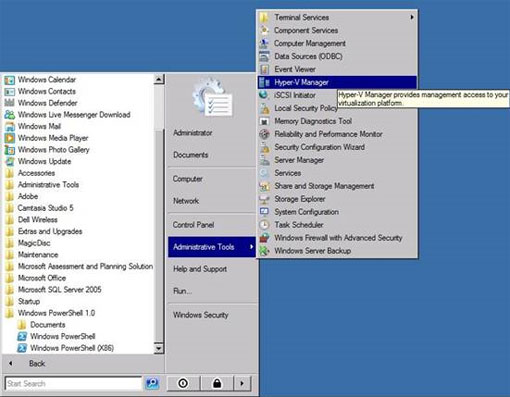Click the Data Sources (ODBC) icon
Image resolution: width=510 pixels, height=397 pixels.
tap(264, 56)
